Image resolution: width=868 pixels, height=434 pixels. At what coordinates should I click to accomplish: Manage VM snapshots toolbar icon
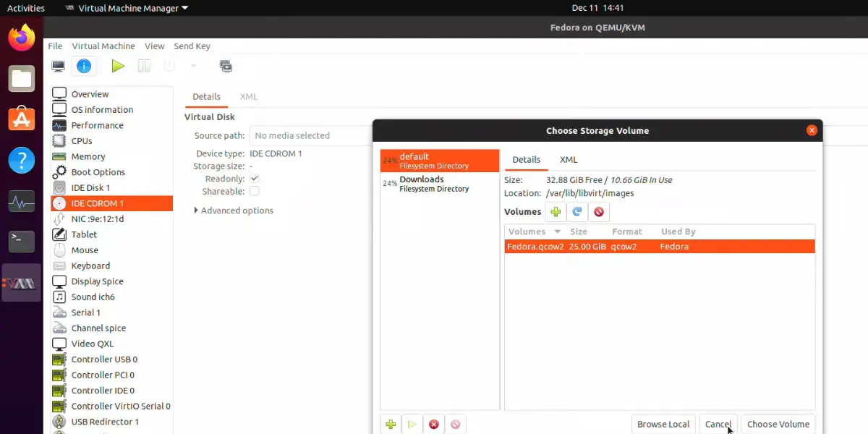pyautogui.click(x=226, y=66)
